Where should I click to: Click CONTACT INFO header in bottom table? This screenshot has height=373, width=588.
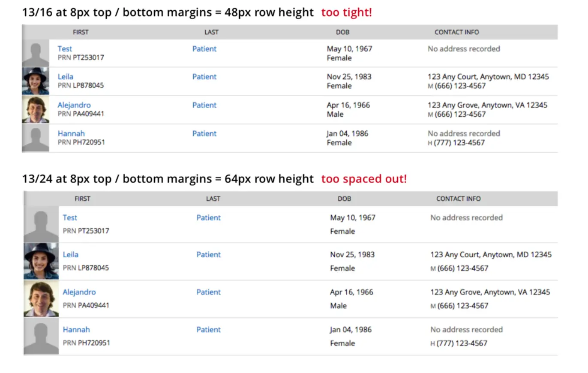click(458, 199)
